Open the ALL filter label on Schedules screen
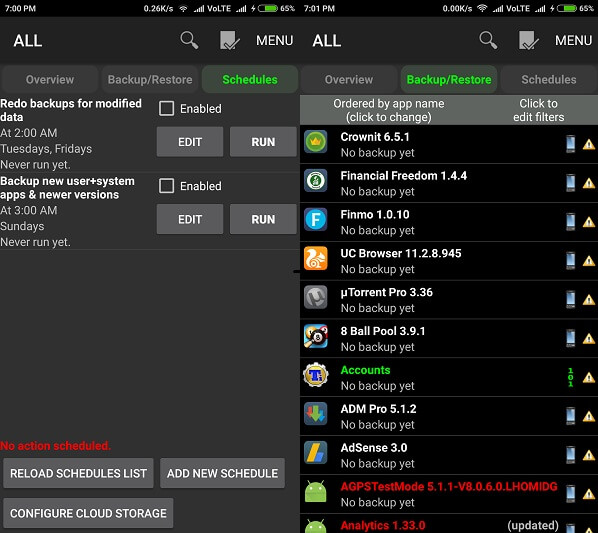The height and width of the screenshot is (533, 598). click(x=28, y=41)
